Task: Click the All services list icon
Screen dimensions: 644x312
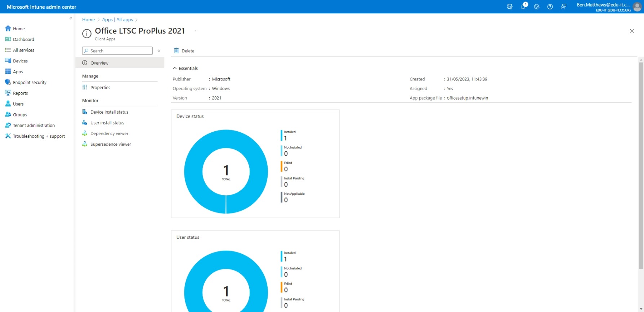Action: coord(8,50)
